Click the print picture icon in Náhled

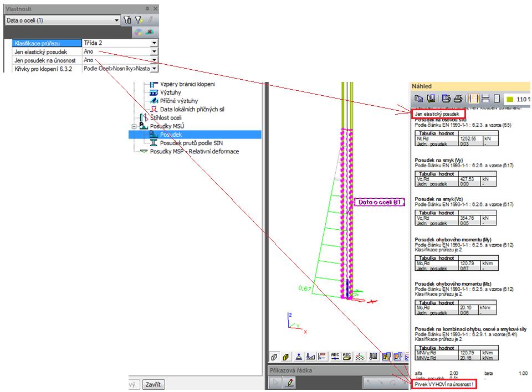coord(446,99)
